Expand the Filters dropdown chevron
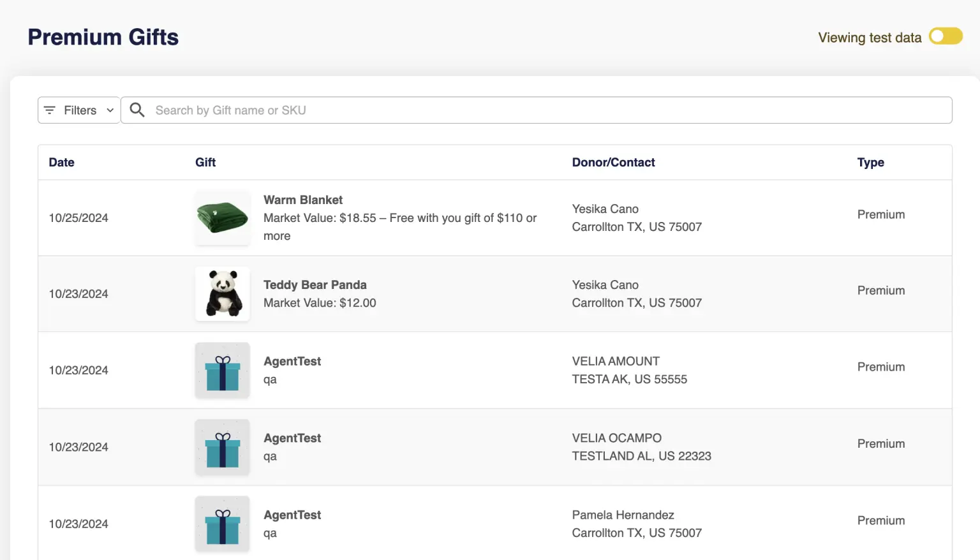Viewport: 980px width, 560px height. [x=110, y=110]
